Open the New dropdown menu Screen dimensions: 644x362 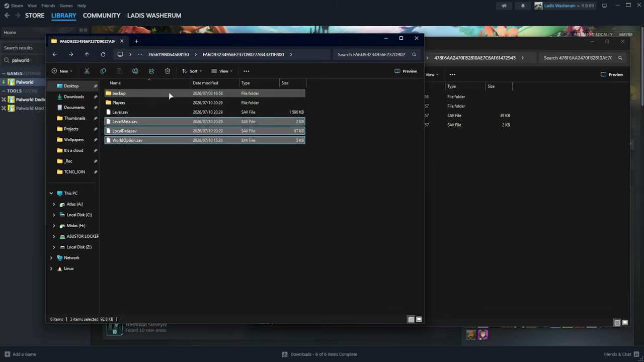point(61,71)
